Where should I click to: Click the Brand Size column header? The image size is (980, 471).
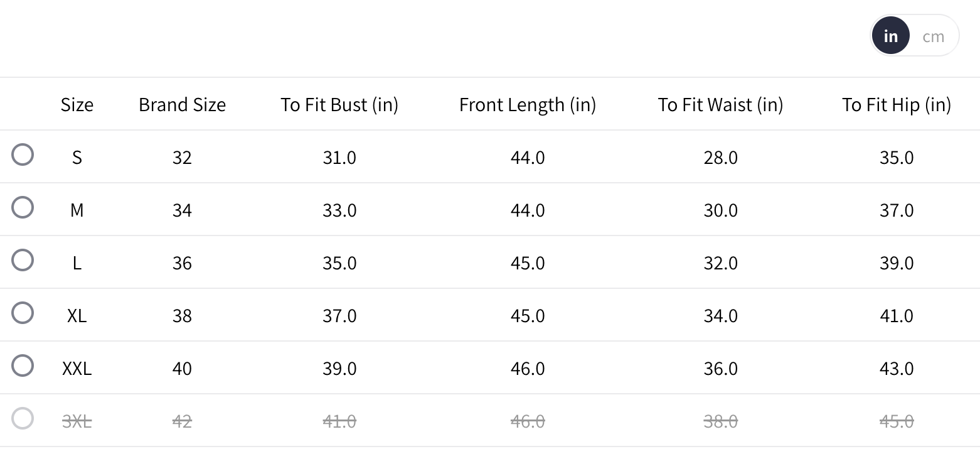[x=182, y=104]
